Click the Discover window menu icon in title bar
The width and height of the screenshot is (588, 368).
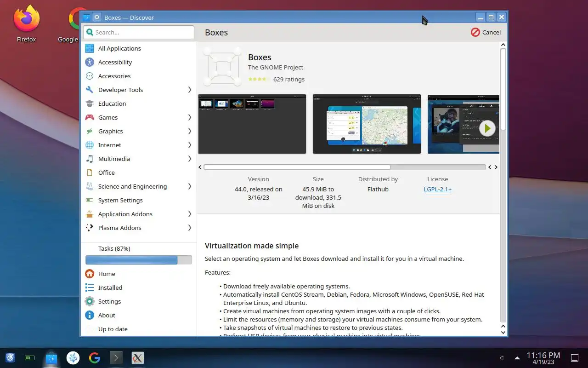click(x=86, y=17)
